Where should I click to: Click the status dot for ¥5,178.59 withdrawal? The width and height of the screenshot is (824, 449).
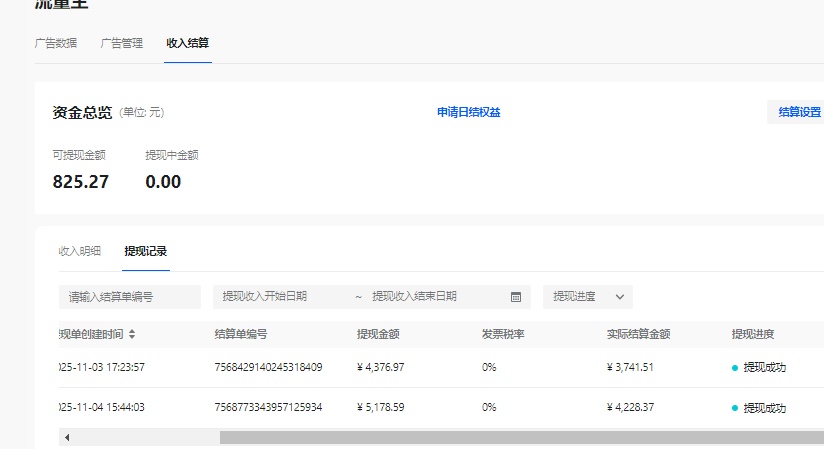click(x=735, y=408)
